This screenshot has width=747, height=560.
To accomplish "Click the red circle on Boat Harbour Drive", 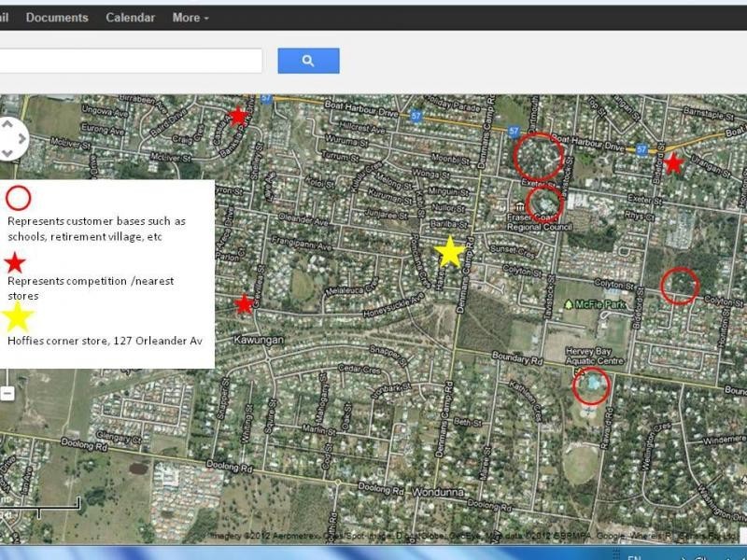I will pos(538,156).
